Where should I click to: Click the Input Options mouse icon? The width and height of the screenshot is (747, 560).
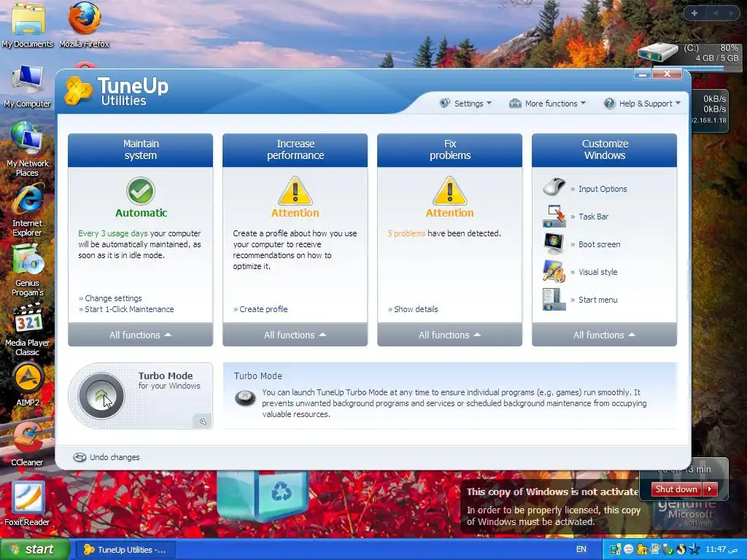click(x=554, y=187)
